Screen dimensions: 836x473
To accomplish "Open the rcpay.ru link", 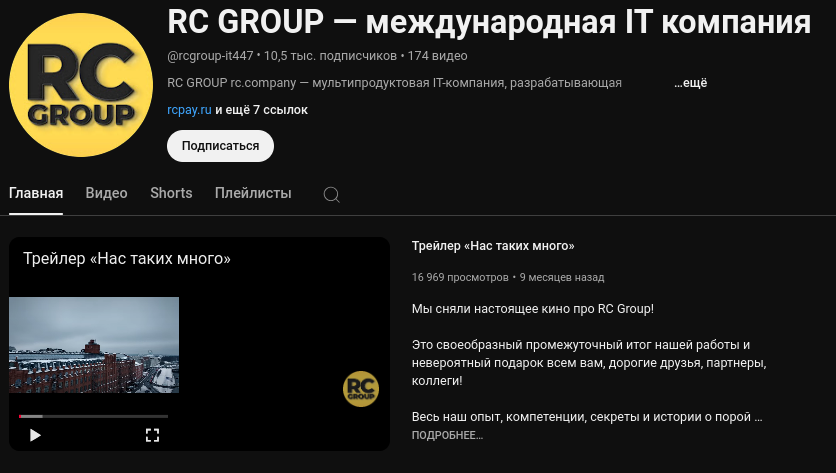I will [189, 110].
